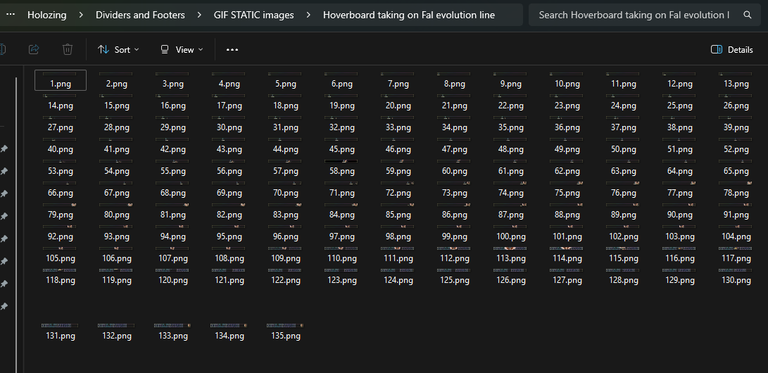Click the Search Hoverboard input field
Screen dimensions: 768x373
(634, 15)
